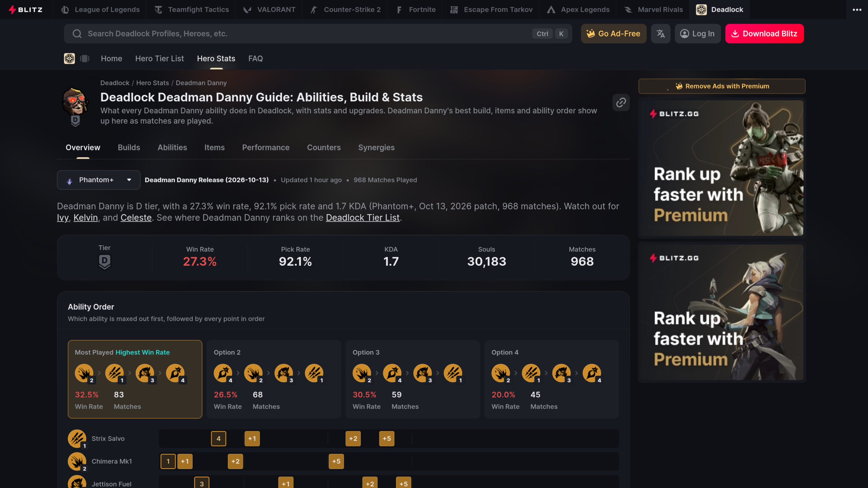Open Escape From Tarkov in game bar
Screen dimensions: 868x488
click(x=491, y=9)
